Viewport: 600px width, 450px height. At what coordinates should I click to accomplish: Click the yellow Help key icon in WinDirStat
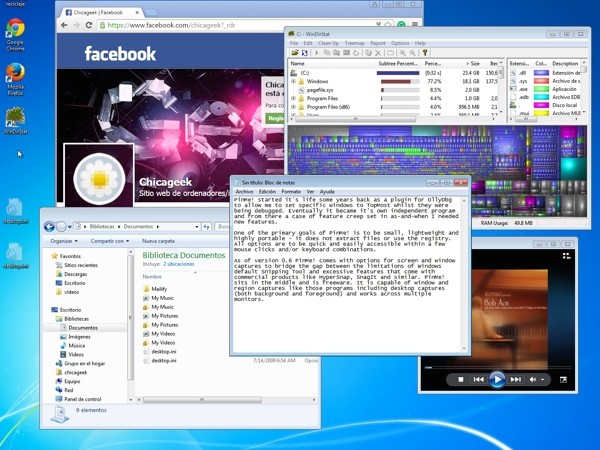point(424,53)
